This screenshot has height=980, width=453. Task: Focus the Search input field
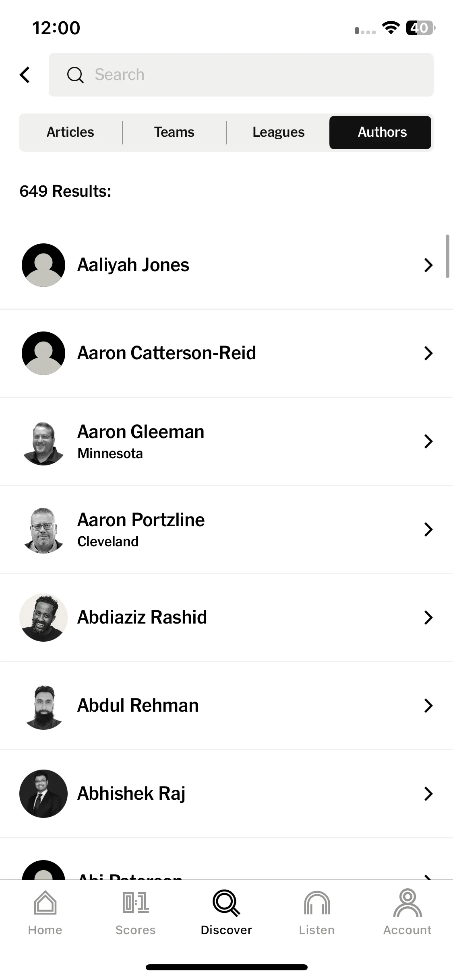point(241,75)
